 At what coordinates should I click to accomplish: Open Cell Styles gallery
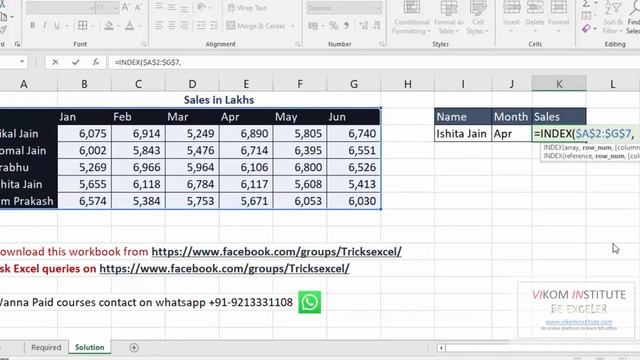[x=477, y=18]
